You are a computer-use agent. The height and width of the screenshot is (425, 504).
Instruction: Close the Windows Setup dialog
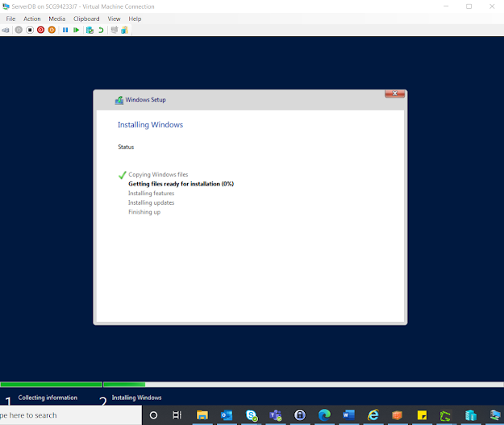pos(394,94)
